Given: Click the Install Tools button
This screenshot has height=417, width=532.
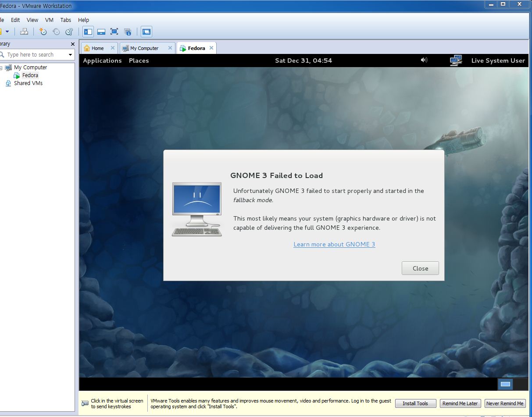Looking at the screenshot, I should pyautogui.click(x=415, y=403).
